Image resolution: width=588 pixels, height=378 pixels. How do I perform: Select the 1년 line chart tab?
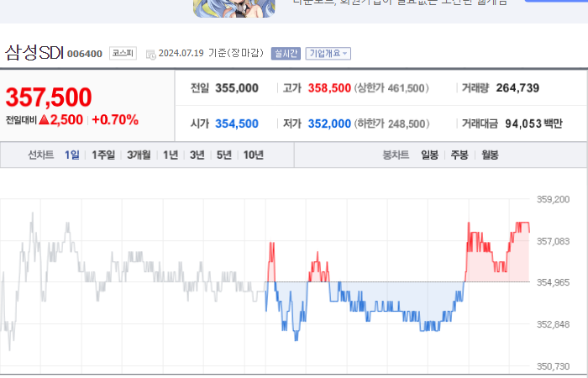171,155
